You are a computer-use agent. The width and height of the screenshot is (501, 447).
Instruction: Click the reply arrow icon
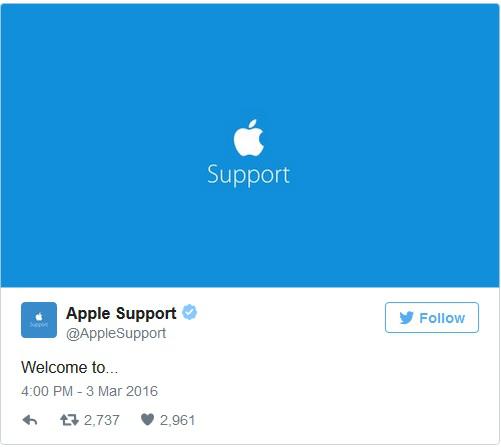point(30,420)
